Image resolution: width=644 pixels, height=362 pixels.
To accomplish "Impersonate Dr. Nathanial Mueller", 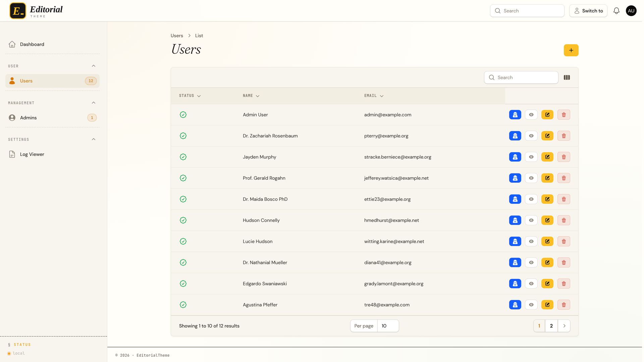I will pos(515,262).
